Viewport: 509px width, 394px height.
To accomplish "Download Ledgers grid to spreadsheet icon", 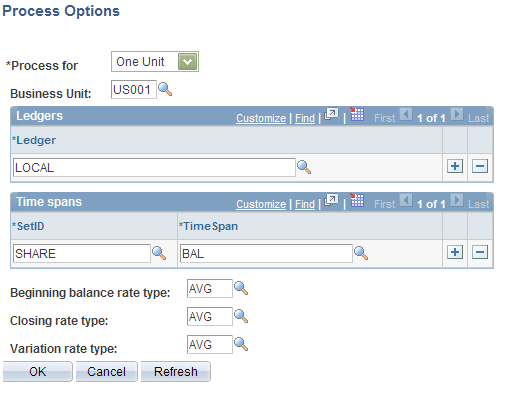I will [x=357, y=114].
